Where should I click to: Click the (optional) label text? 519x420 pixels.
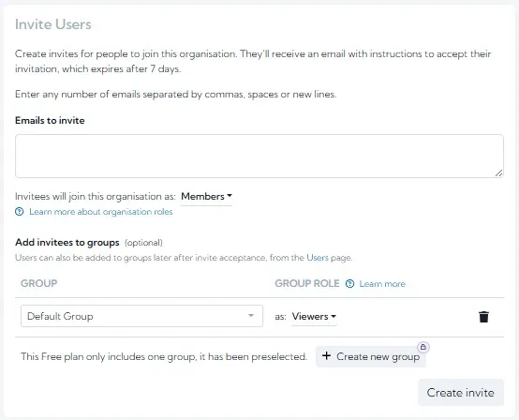(143, 243)
